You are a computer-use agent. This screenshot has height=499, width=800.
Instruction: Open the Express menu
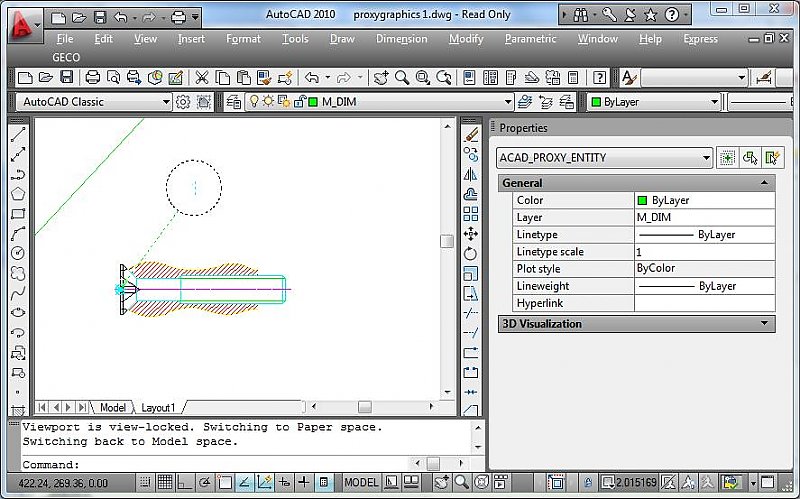pyautogui.click(x=701, y=39)
